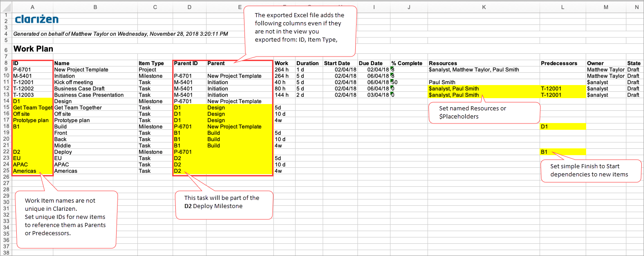
Task: Select column C header
Action: (x=155, y=7)
